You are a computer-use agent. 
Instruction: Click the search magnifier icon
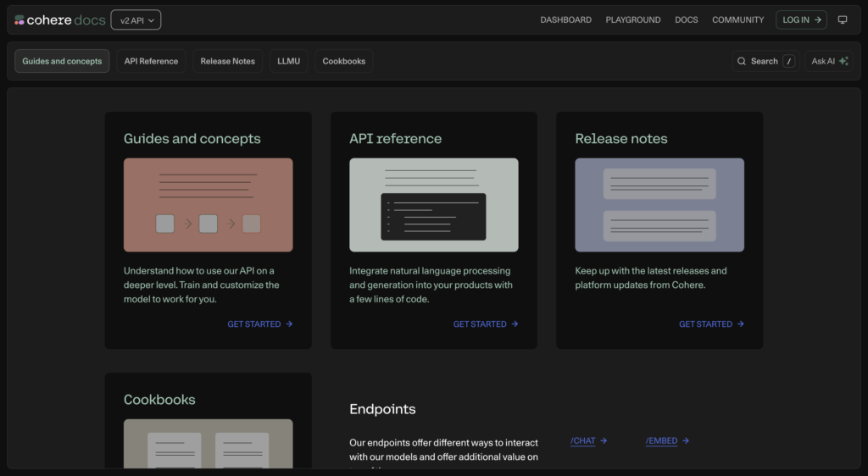742,61
